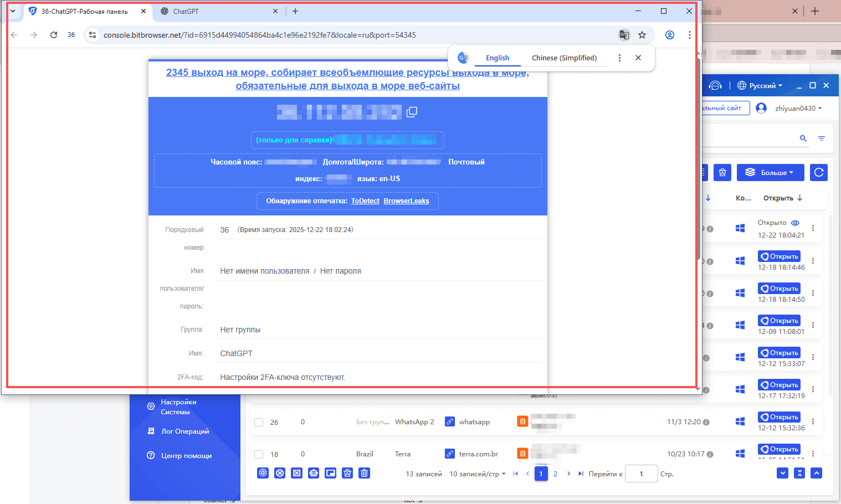Image resolution: width=841 pixels, height=504 pixels.
Task: Click info icon next to 10/23 10:17
Action: click(710, 454)
